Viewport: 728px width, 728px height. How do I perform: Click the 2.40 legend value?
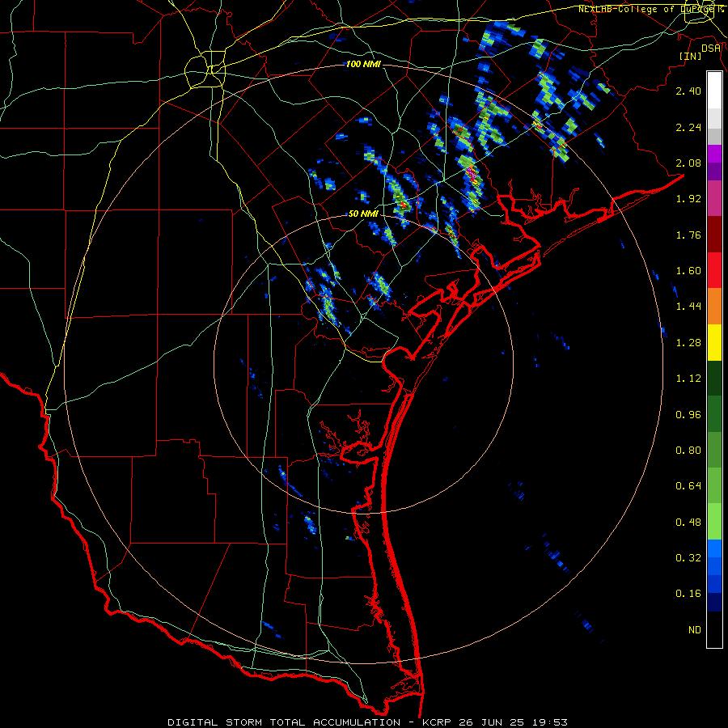point(688,91)
